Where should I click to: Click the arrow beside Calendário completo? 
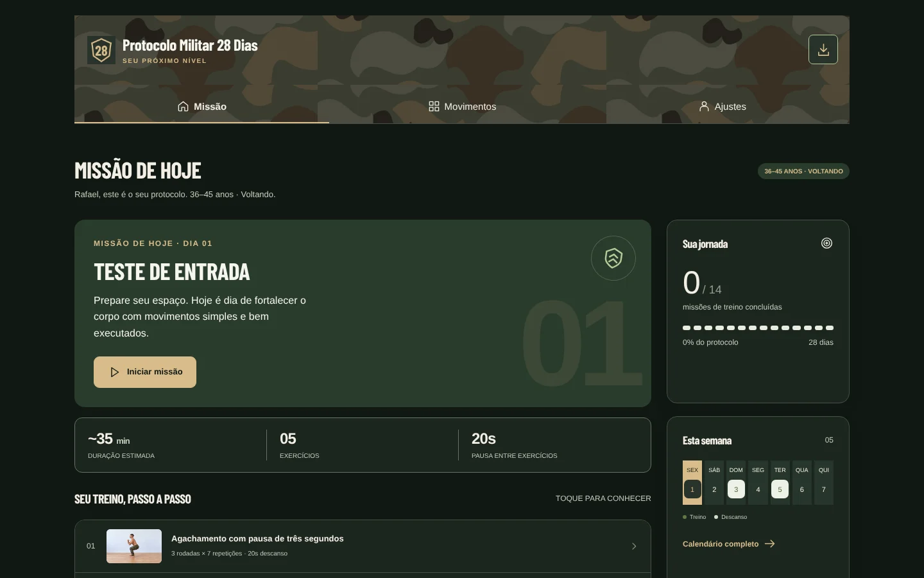coord(770,544)
